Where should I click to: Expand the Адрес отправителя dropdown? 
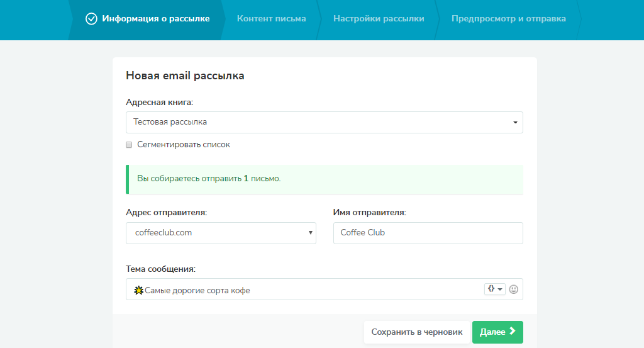(221, 233)
